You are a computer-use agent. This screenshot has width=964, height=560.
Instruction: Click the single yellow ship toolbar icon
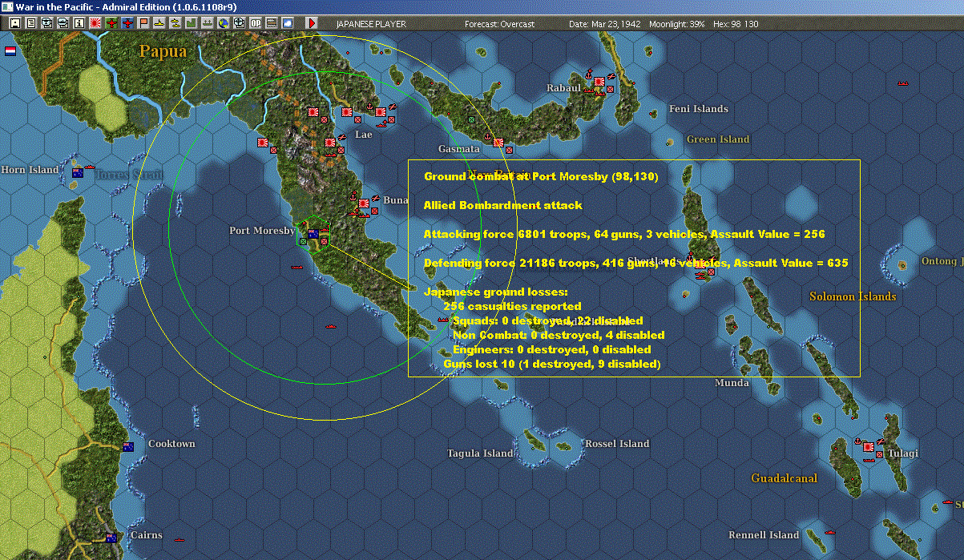(x=159, y=23)
